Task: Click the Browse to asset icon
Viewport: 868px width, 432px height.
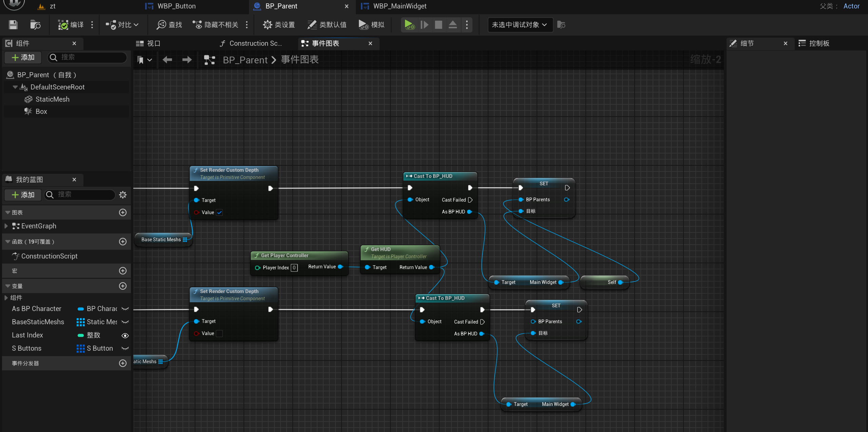Action: [35, 25]
